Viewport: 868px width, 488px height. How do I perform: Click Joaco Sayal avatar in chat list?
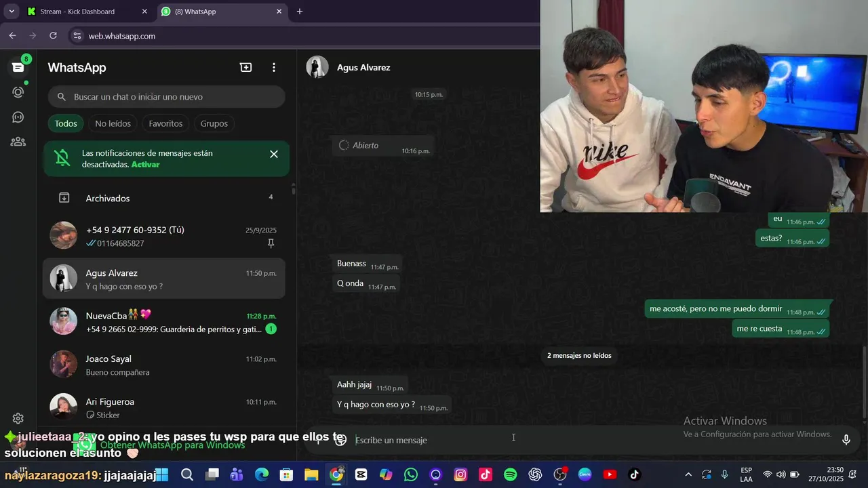[64, 365]
